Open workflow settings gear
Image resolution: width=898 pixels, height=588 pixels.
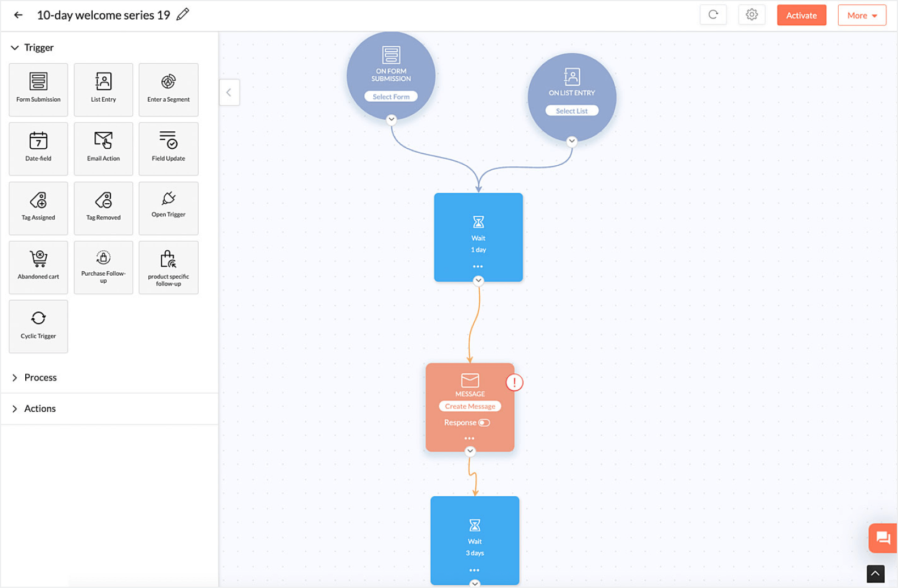751,15
